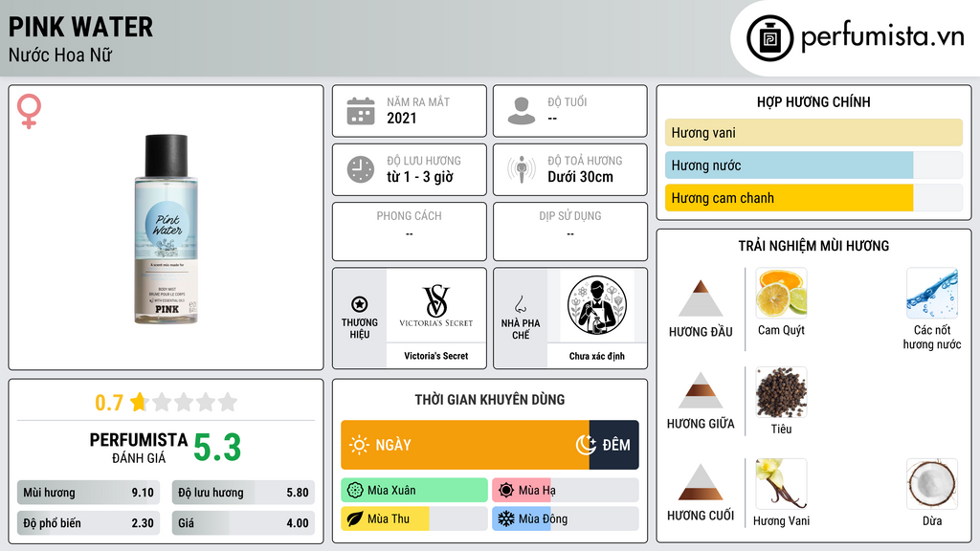Click the Perfumista Đánh giá label

pos(138,448)
